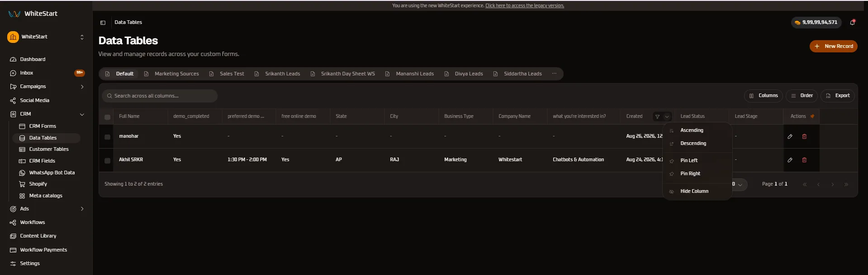868x275 pixels.
Task: Select Hide Column option
Action: pyautogui.click(x=697, y=191)
